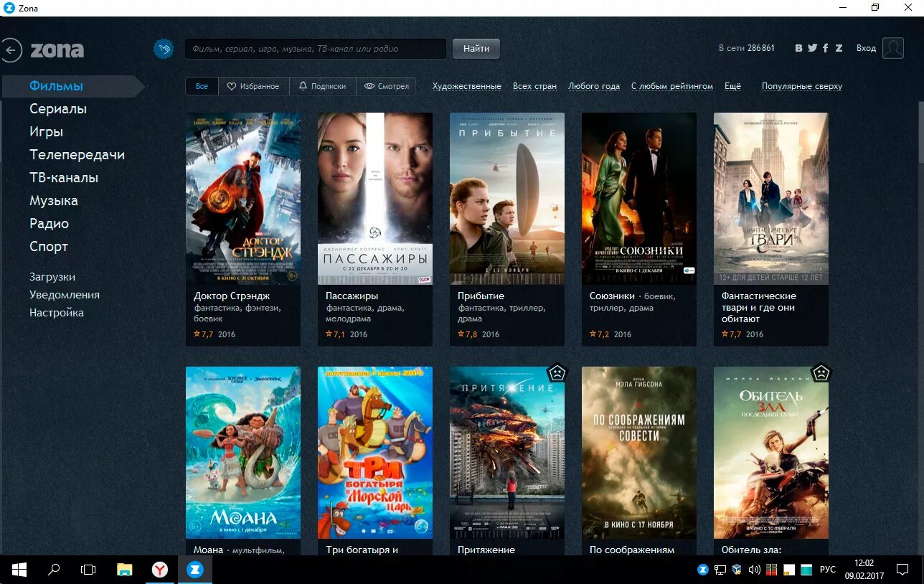Go to Радио section
924x584 pixels.
click(x=49, y=224)
